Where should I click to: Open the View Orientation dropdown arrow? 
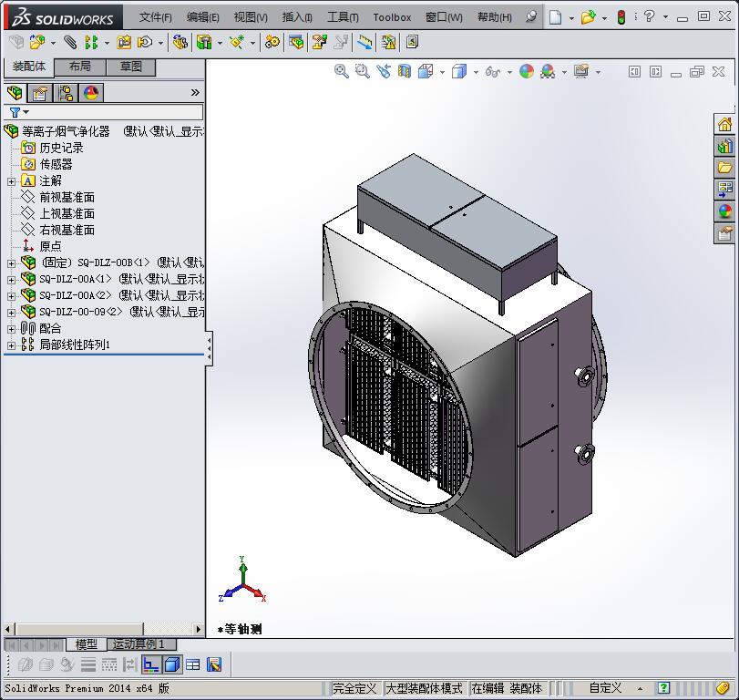coord(442,72)
